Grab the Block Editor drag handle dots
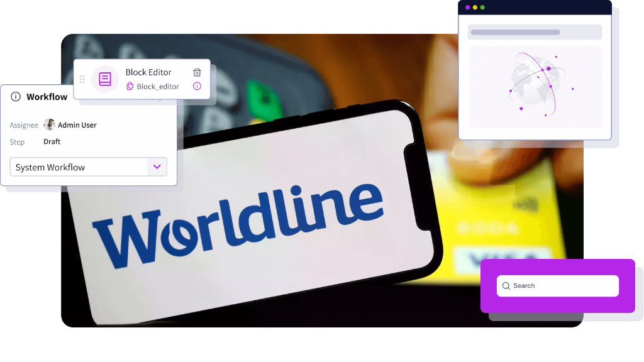Screen dimensions: 644x362 click(82, 79)
